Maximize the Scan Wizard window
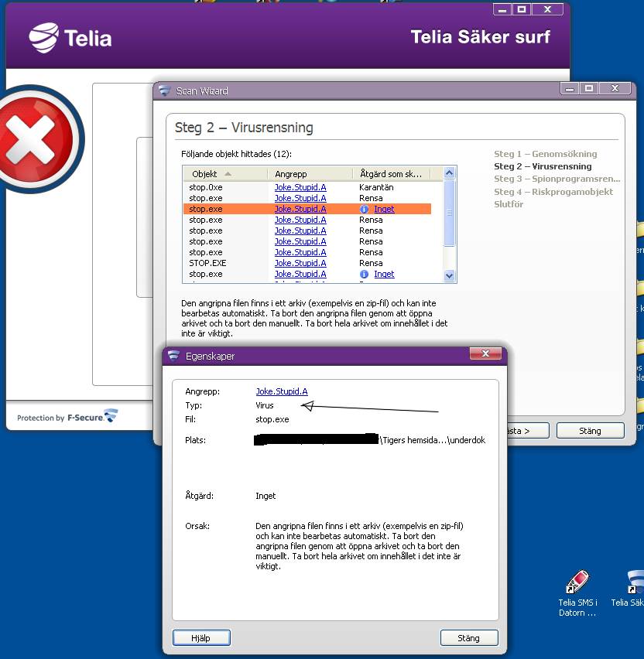 click(589, 88)
